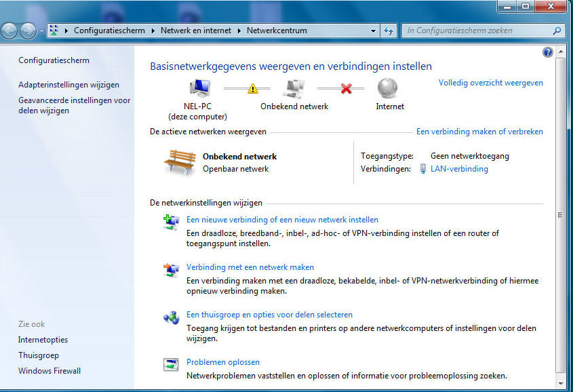Open LAN-verbinding connection link
The width and height of the screenshot is (573, 392).
pyautogui.click(x=459, y=169)
